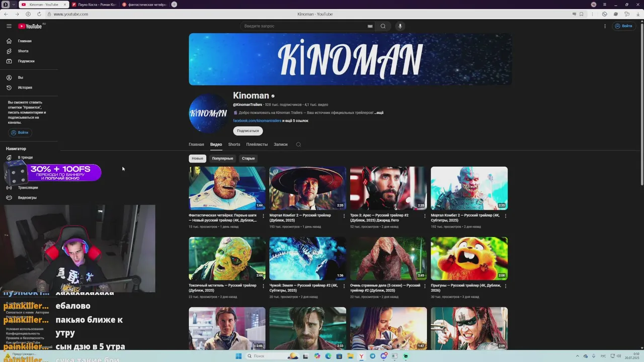Viewport: 644px width, 362px height.
Task: Select the Старые filter chip
Action: 249,158
